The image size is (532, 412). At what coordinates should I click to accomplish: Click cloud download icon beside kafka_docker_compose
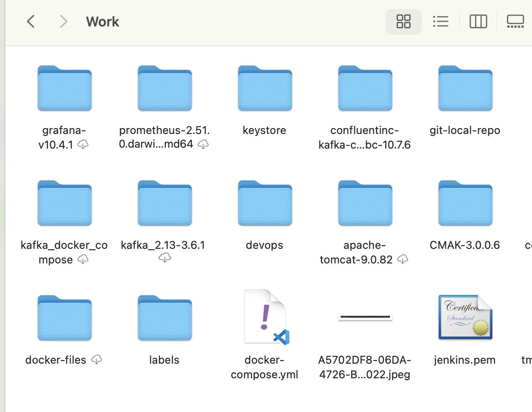click(83, 260)
